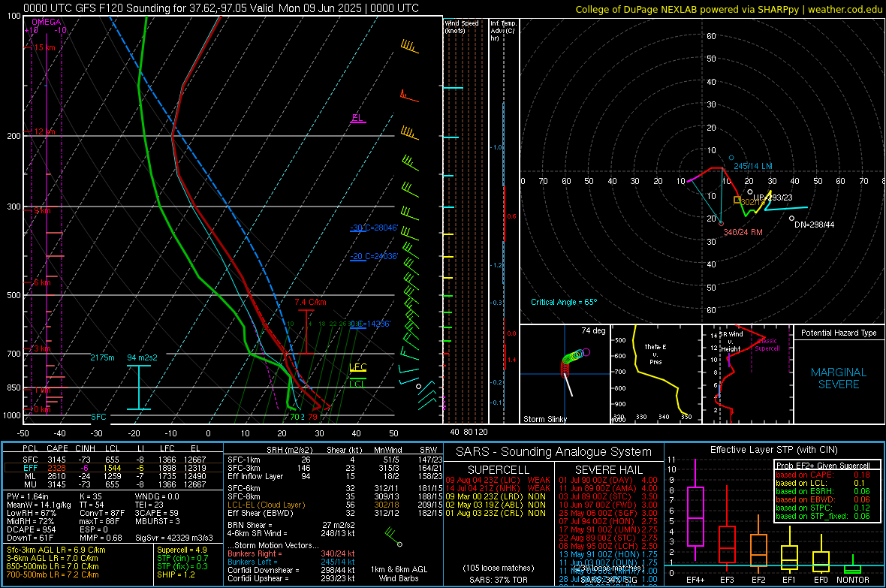
Task: Click the NONTOR green box plot
Action: click(852, 565)
